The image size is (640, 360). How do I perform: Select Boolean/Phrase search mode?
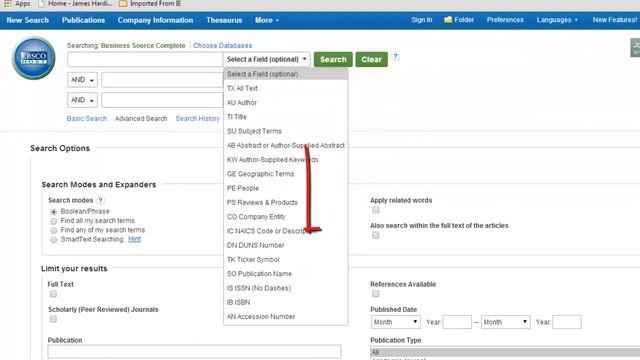53,212
